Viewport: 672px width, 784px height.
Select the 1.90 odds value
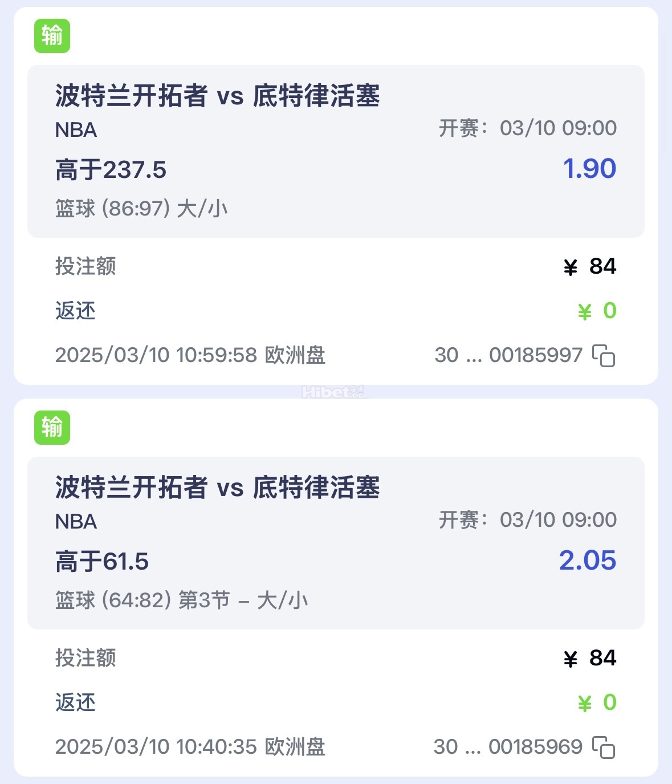[x=589, y=169]
